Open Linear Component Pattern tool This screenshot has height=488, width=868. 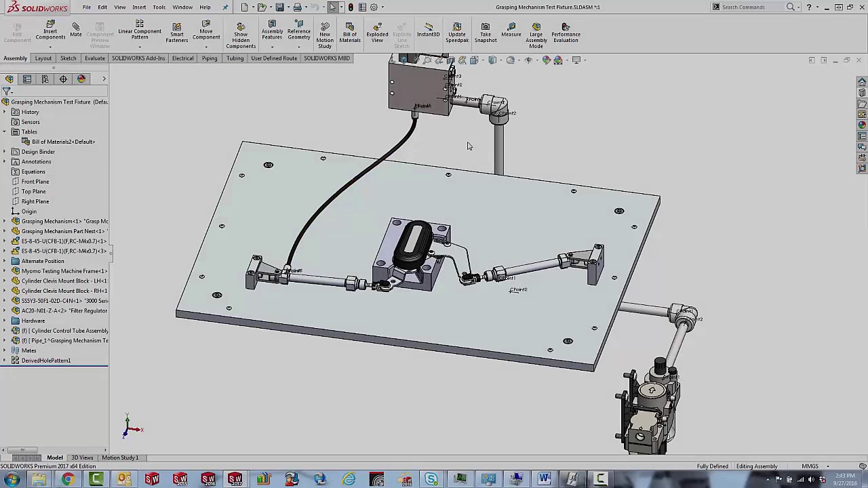(139, 30)
